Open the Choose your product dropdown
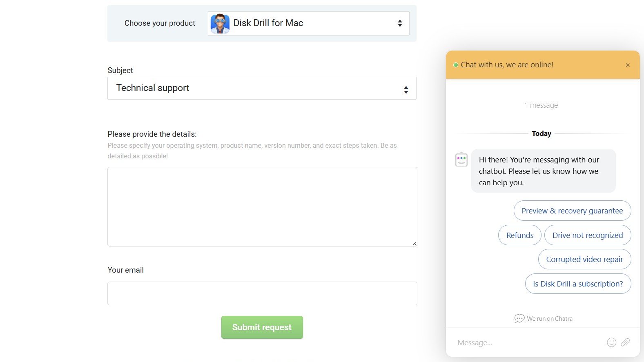The height and width of the screenshot is (362, 644). (308, 23)
